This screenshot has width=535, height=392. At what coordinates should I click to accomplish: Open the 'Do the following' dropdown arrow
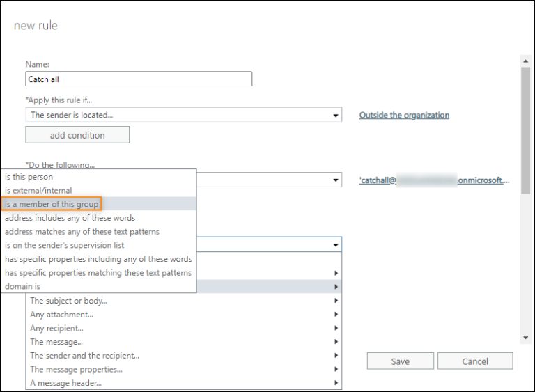pyautogui.click(x=336, y=180)
